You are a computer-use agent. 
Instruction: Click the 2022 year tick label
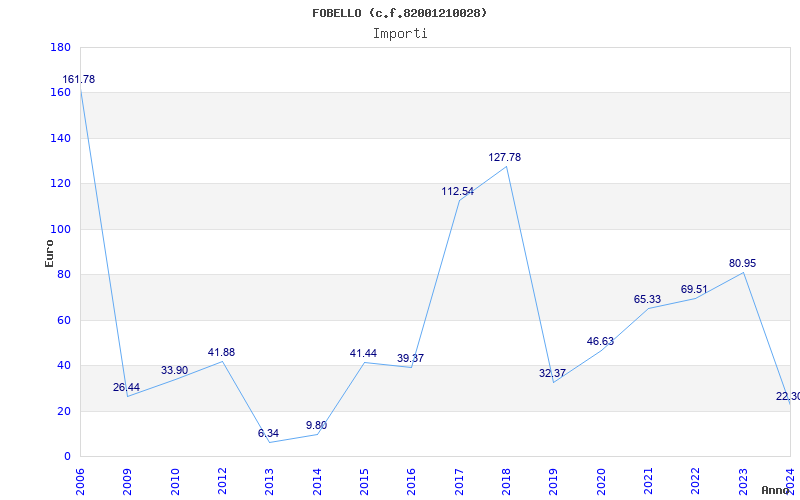pos(696,482)
